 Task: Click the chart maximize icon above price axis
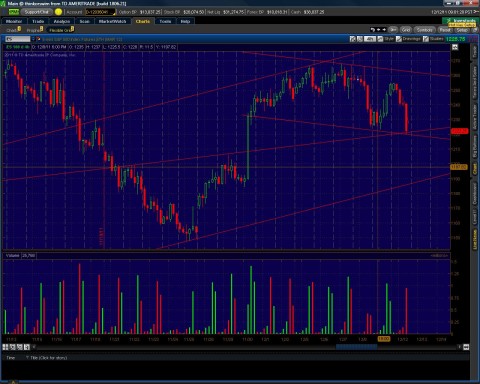click(x=455, y=47)
